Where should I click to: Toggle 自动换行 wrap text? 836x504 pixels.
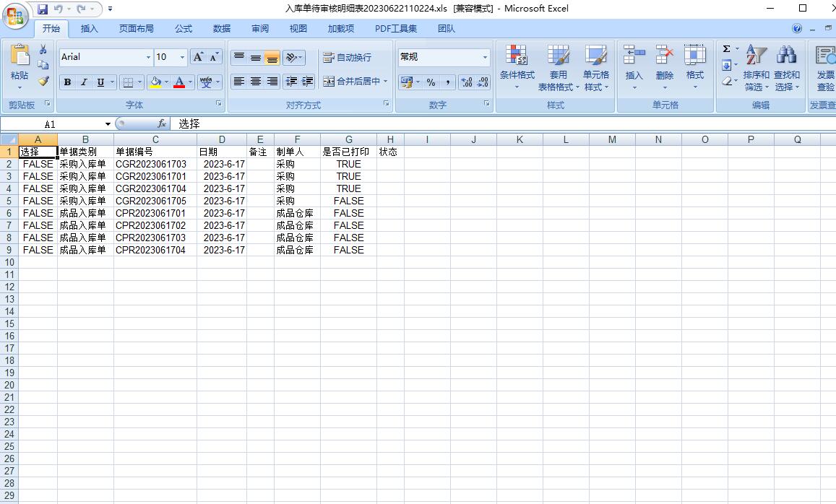347,57
